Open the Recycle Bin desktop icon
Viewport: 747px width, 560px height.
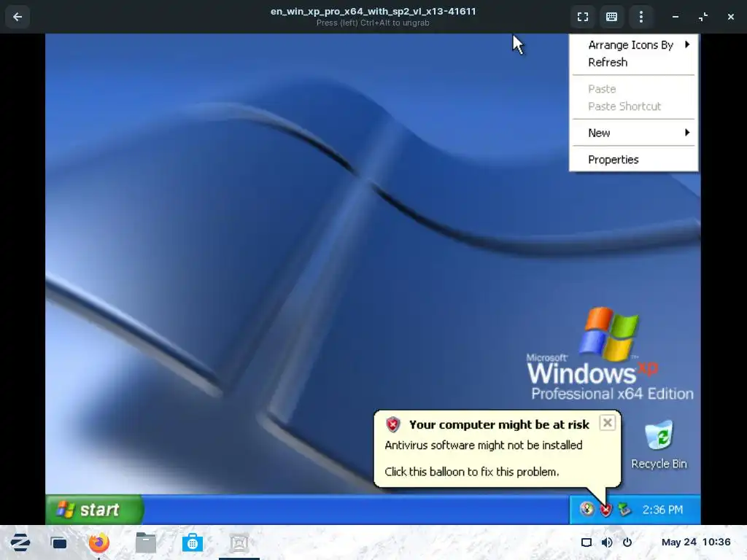coord(659,444)
